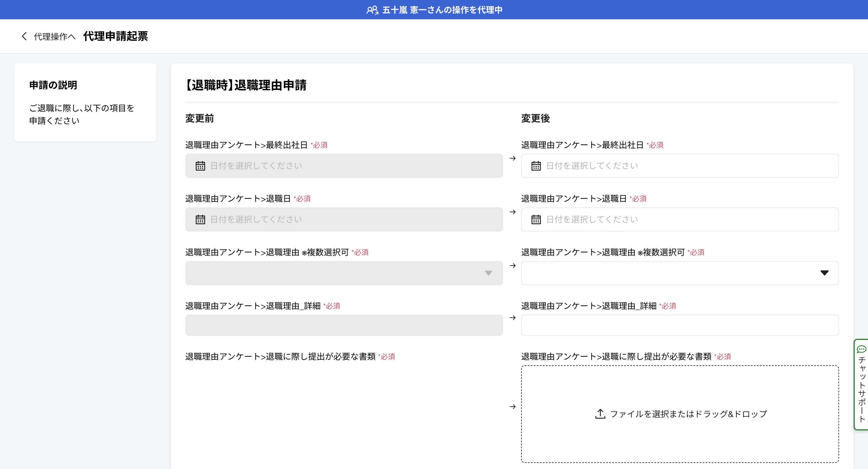This screenshot has height=469, width=868.
Task: Click the proxy user icon in blue banner
Action: point(372,10)
